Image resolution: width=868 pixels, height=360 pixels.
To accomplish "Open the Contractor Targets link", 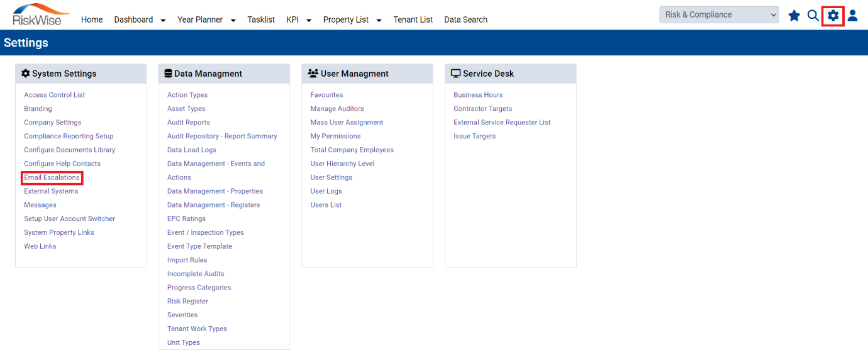I will coord(483,109).
